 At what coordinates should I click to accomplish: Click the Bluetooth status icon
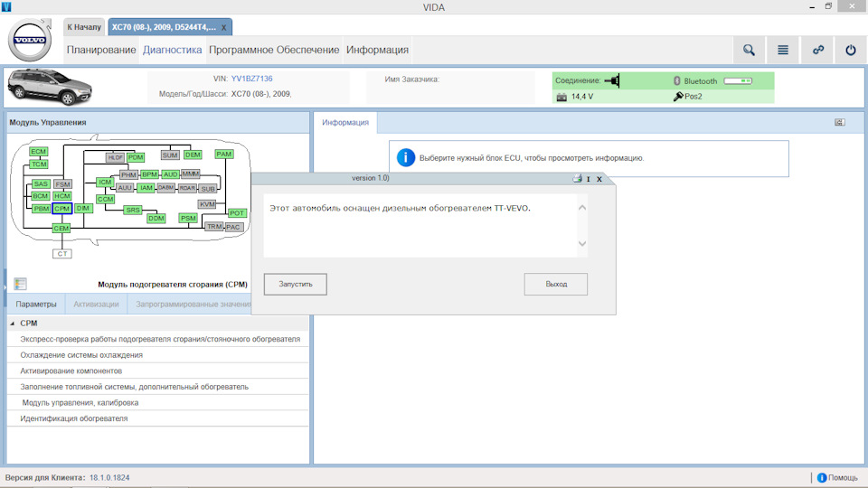click(x=676, y=80)
